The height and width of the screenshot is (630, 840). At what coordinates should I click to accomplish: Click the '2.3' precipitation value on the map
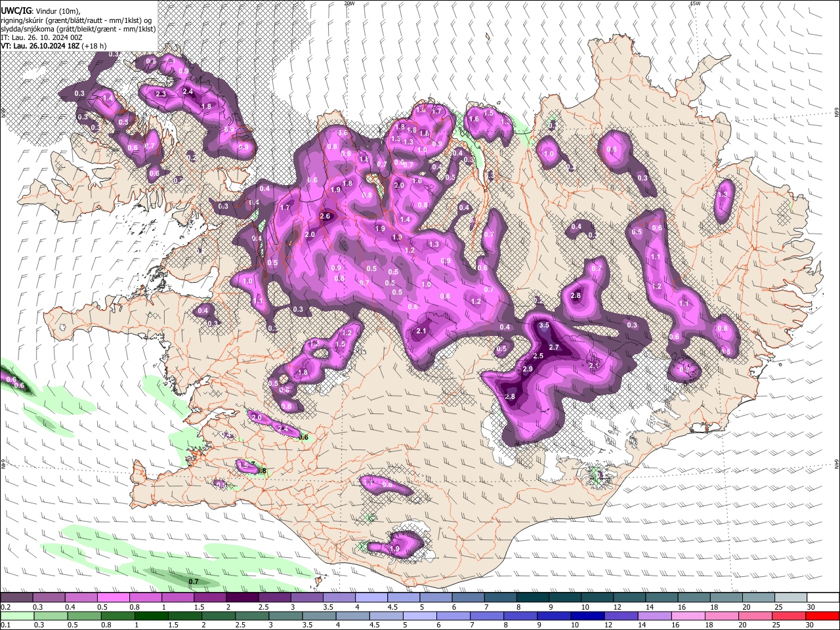[161, 94]
